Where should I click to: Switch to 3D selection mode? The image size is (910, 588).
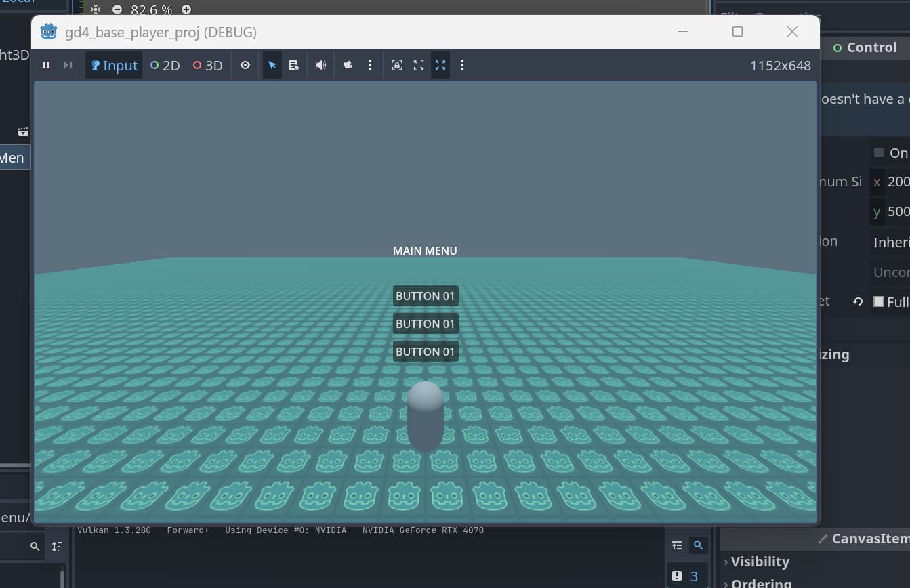click(207, 66)
